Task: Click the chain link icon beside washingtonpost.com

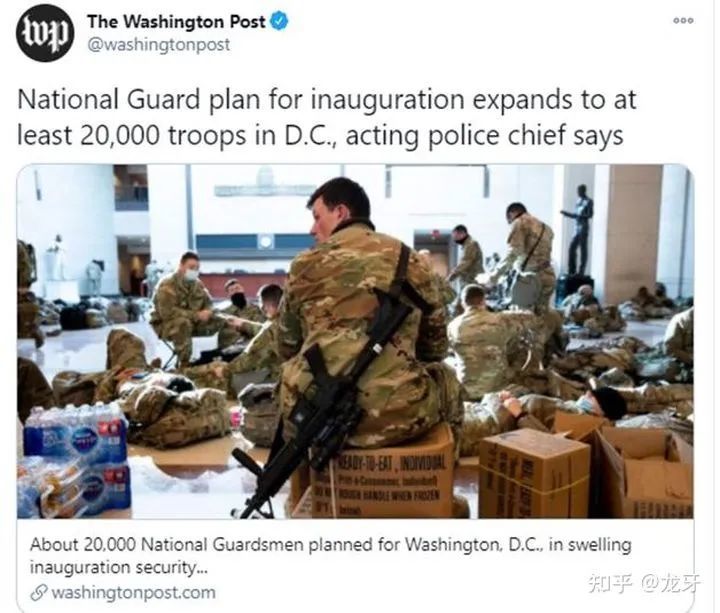Action: (x=39, y=592)
